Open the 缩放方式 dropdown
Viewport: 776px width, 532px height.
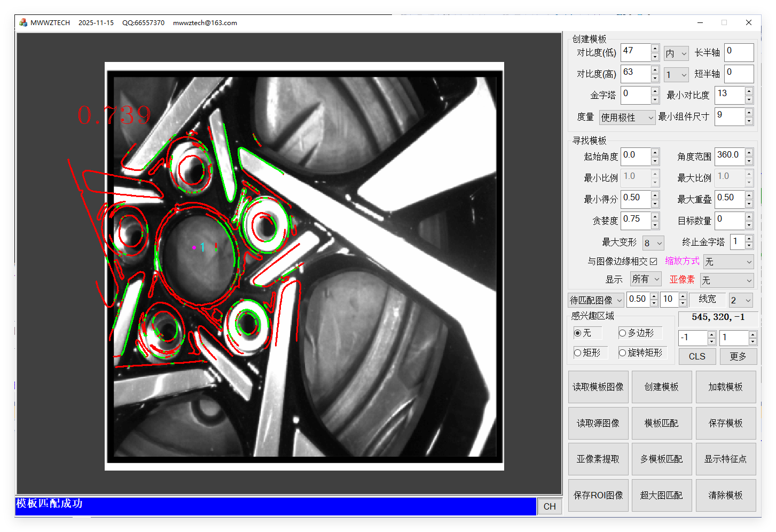pos(728,262)
